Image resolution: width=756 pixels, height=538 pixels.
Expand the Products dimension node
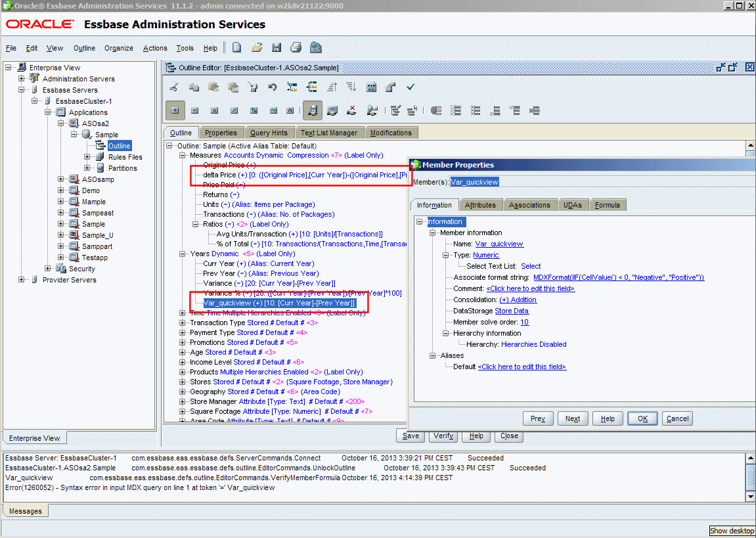182,372
